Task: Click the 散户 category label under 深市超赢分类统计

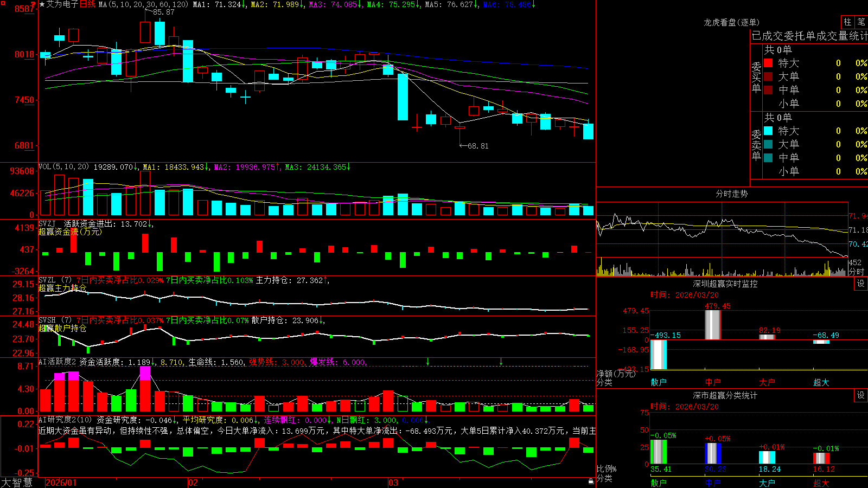Action: tap(658, 483)
